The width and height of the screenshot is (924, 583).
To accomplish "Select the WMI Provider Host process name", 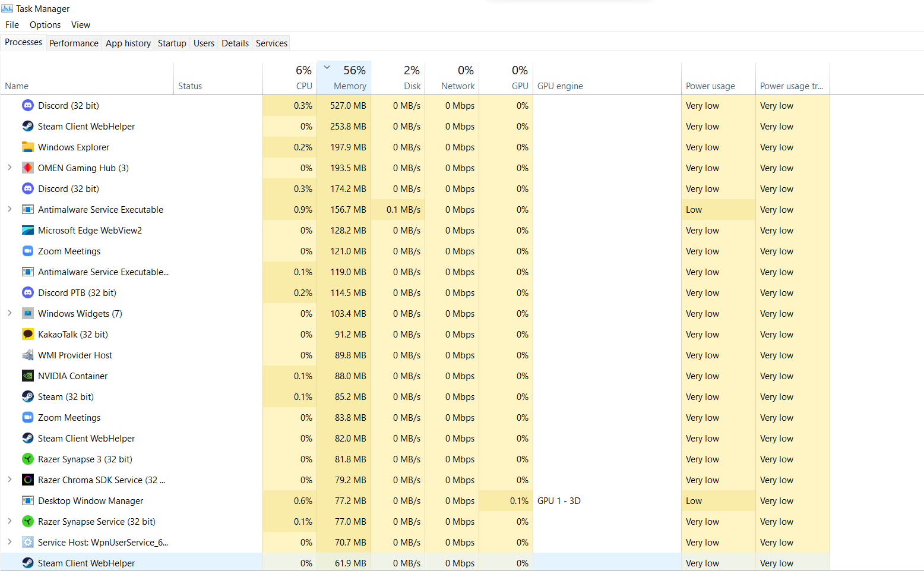I will (x=75, y=355).
